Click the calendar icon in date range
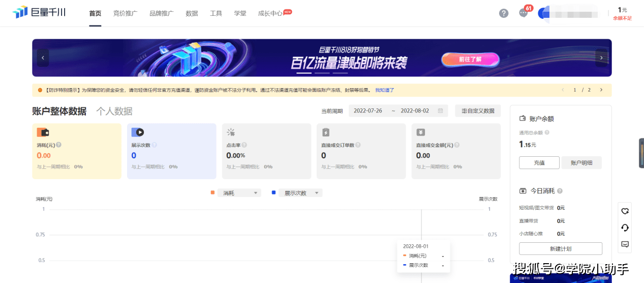The height and width of the screenshot is (283, 644). pos(440,110)
